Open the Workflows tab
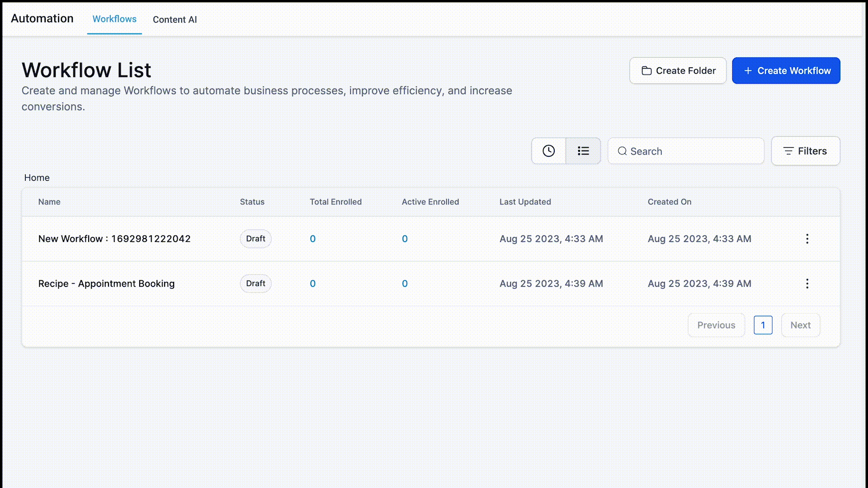868x488 pixels. pyautogui.click(x=114, y=19)
